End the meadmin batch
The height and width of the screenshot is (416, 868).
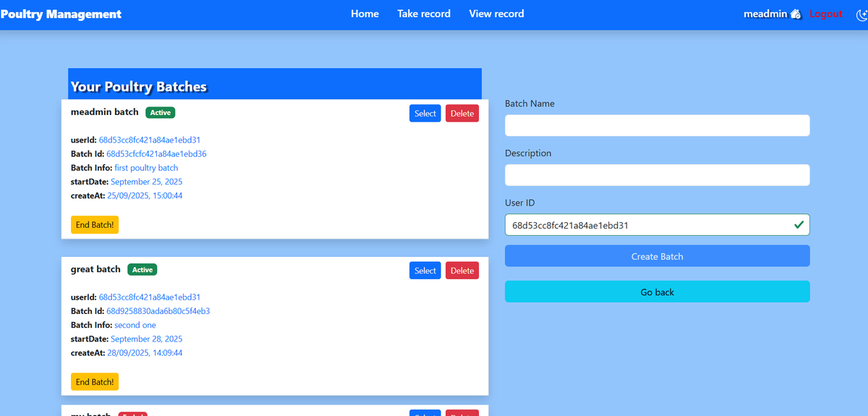(95, 224)
